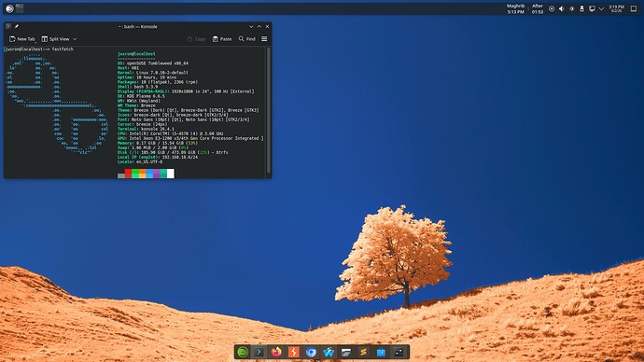Open the media player tray icon

point(552,8)
